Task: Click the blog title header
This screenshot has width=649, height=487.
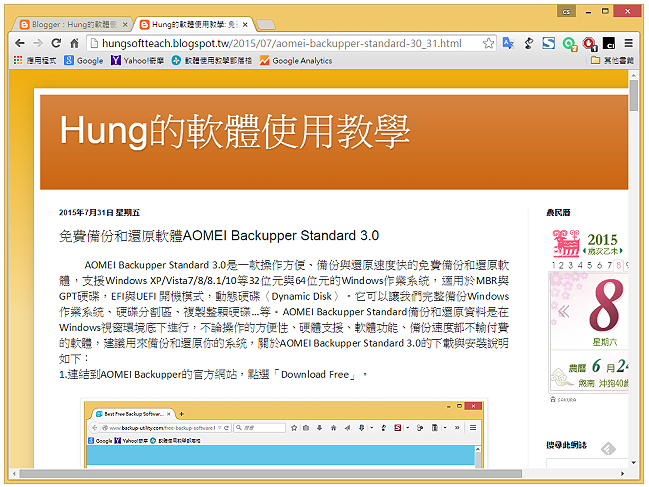Action: (x=235, y=132)
